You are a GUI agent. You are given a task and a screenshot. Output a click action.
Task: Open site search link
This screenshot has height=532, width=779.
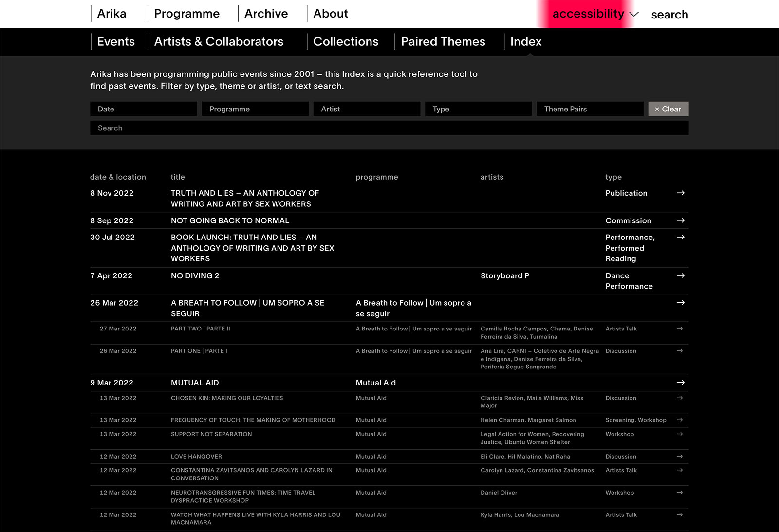[x=669, y=15]
